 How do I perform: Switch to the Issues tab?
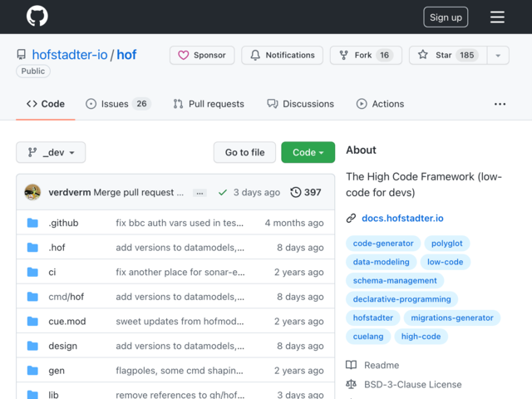(118, 104)
